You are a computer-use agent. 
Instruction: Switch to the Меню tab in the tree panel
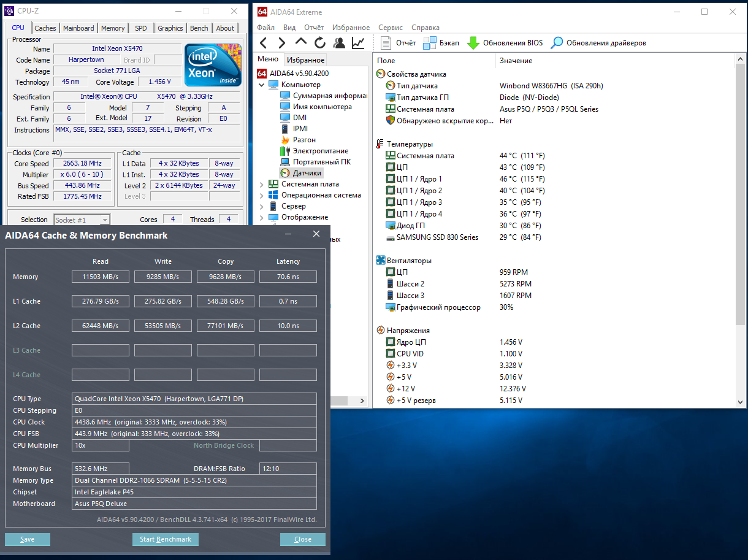pyautogui.click(x=268, y=59)
